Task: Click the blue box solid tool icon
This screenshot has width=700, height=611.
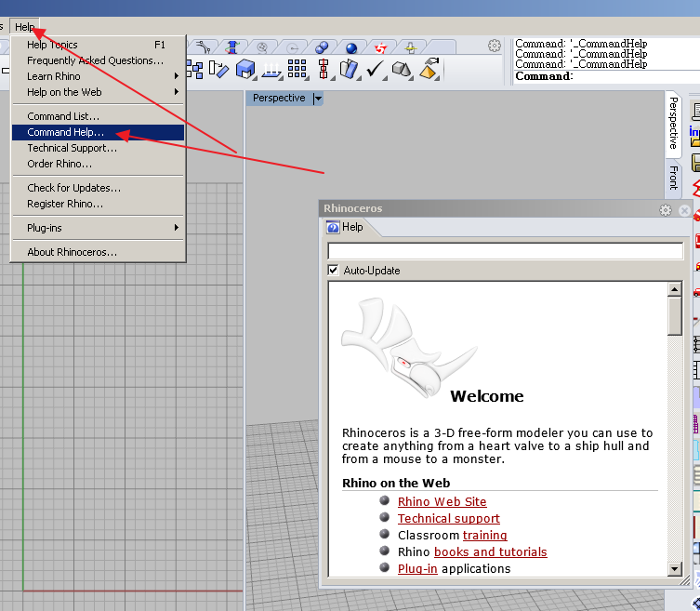Action: [245, 69]
